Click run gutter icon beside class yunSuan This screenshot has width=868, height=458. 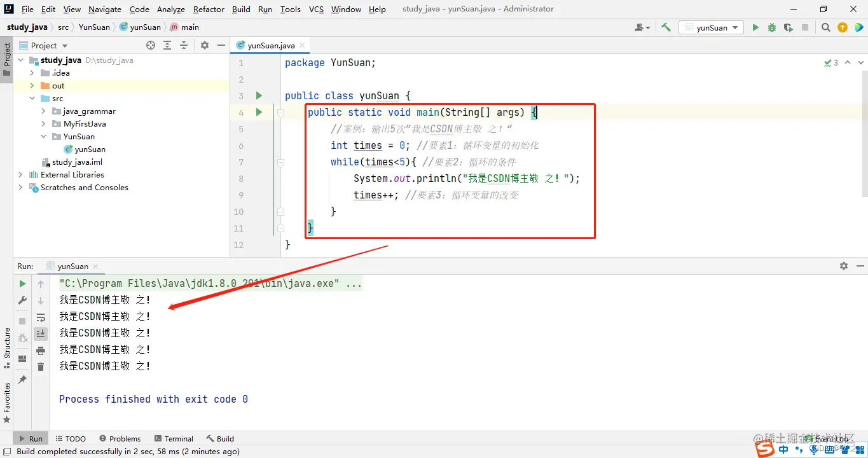click(x=259, y=95)
